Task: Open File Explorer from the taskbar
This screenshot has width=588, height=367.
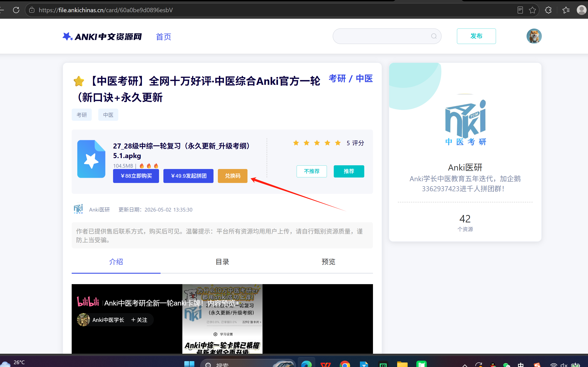Action: [402, 364]
